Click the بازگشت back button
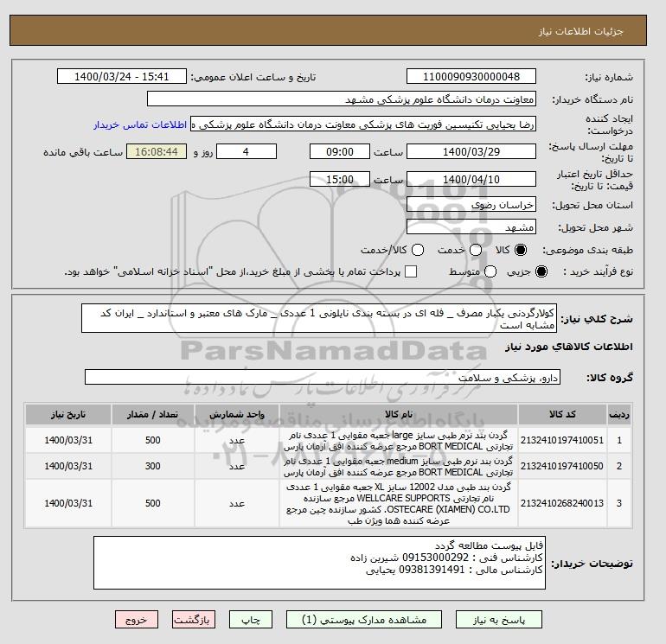Screen dimensions: 666x644 pyautogui.click(x=193, y=620)
